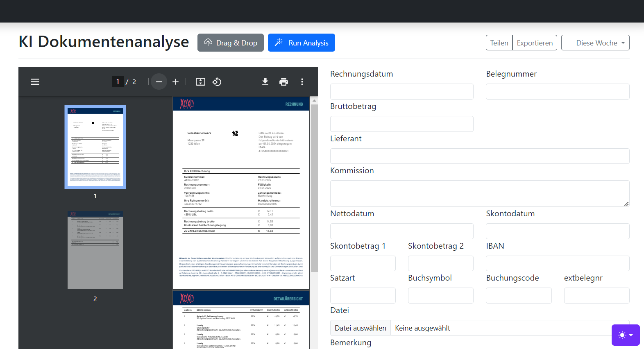Focus the Rechnungsdatum input field
The image size is (644, 349).
401,92
